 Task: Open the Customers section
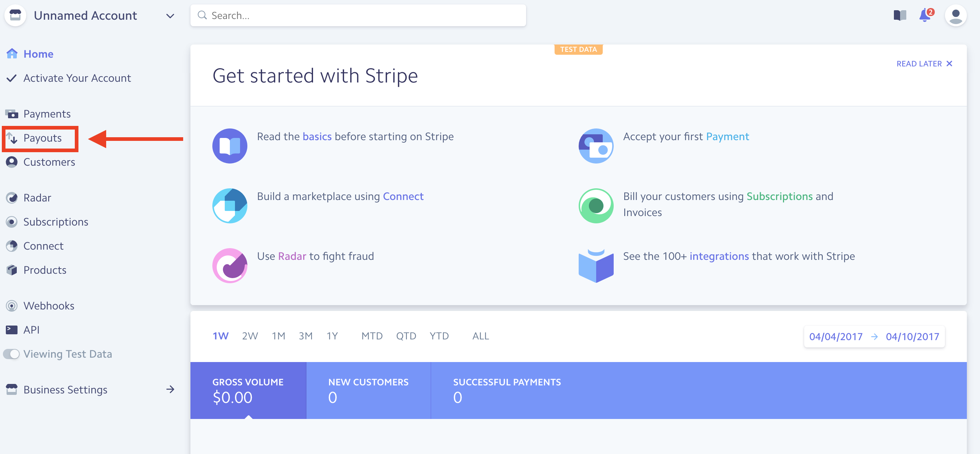coord(49,162)
